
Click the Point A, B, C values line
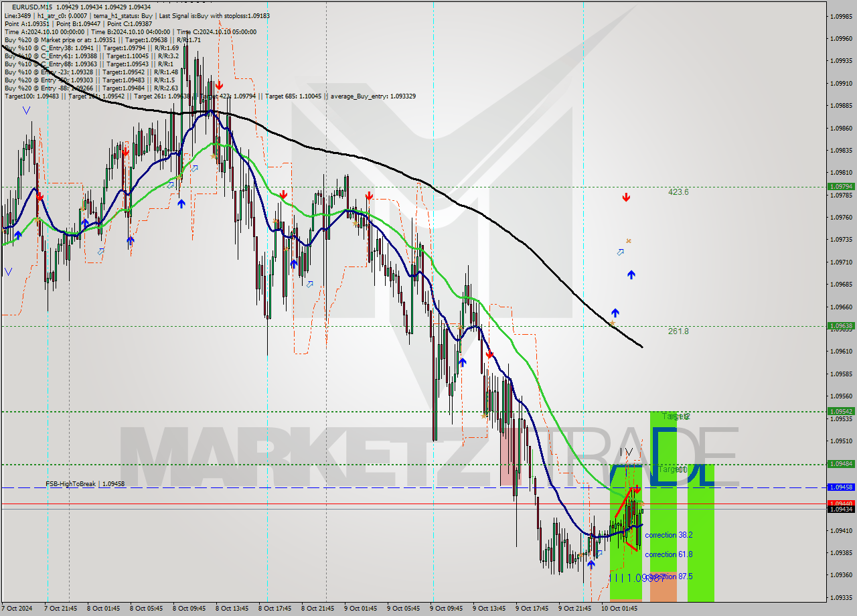coord(78,23)
